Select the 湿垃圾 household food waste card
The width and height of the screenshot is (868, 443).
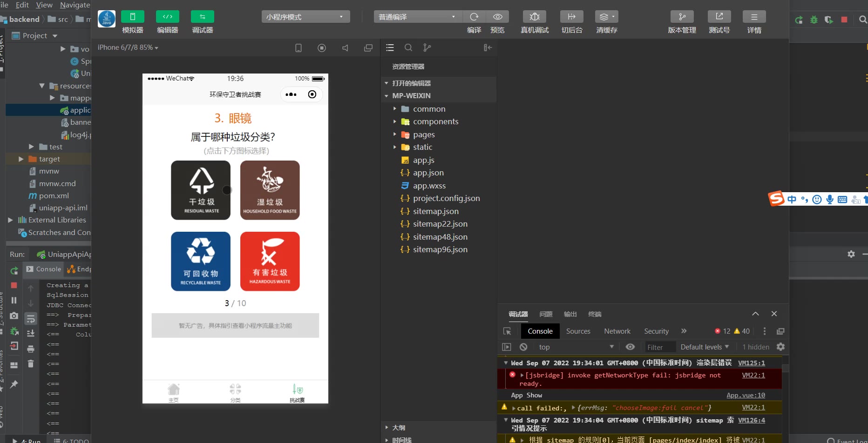coord(270,190)
